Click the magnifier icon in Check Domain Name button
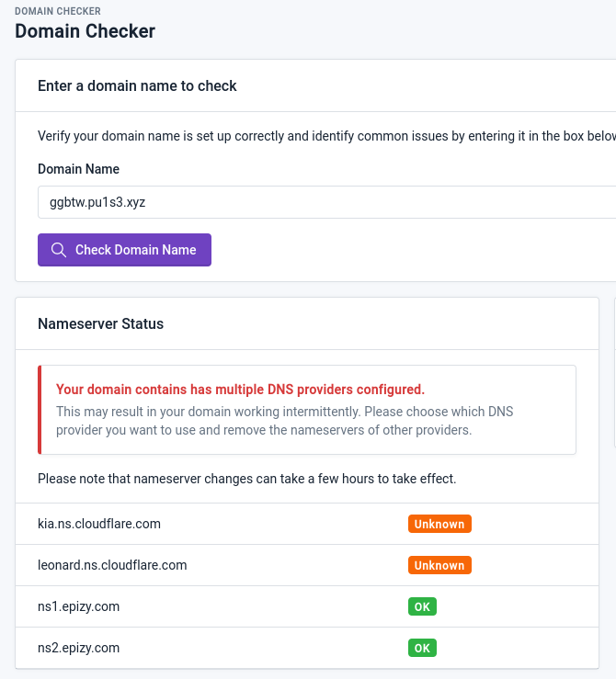The width and height of the screenshot is (616, 679). pyautogui.click(x=59, y=250)
